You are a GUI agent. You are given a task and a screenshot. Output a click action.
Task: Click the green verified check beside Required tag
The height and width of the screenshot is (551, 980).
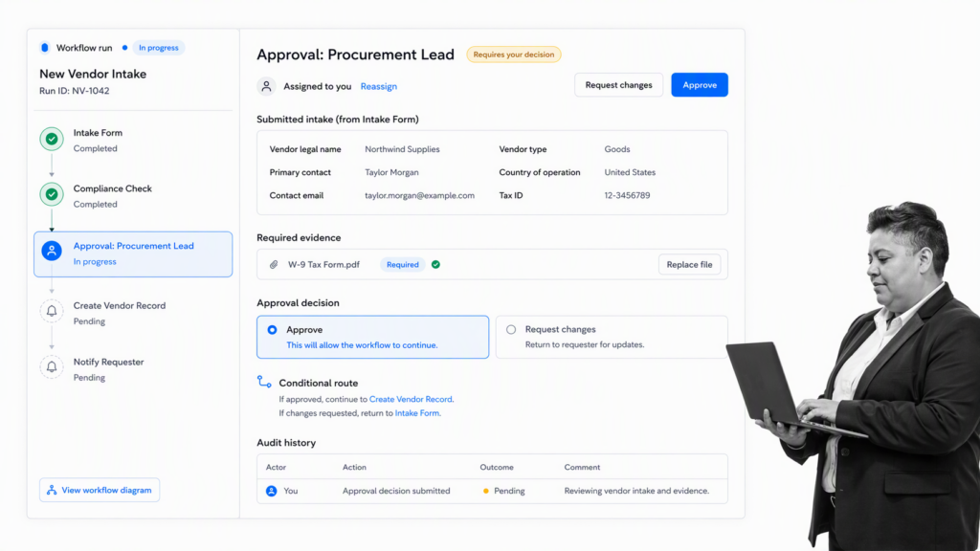(x=435, y=265)
